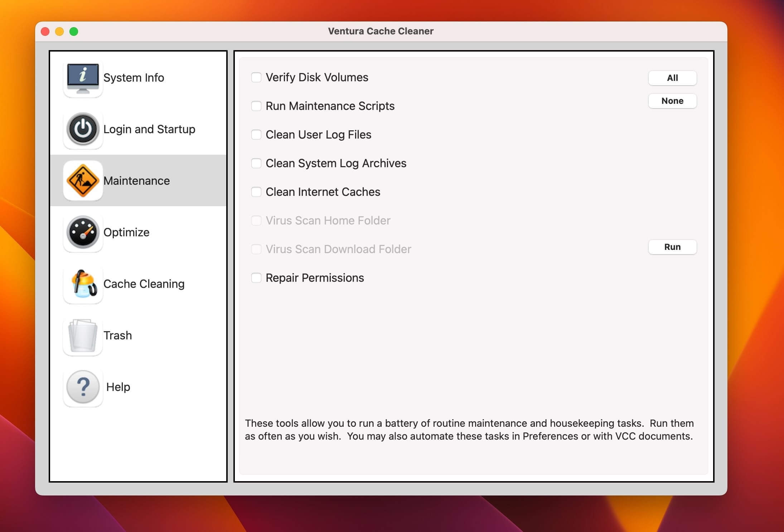Click the Ventura Cache Cleaner title text

[381, 31]
